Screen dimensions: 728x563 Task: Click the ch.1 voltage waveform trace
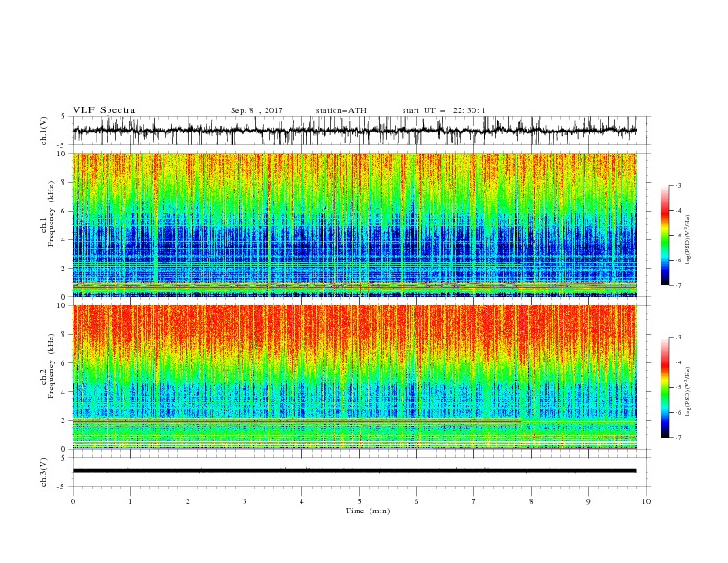pyautogui.click(x=355, y=131)
